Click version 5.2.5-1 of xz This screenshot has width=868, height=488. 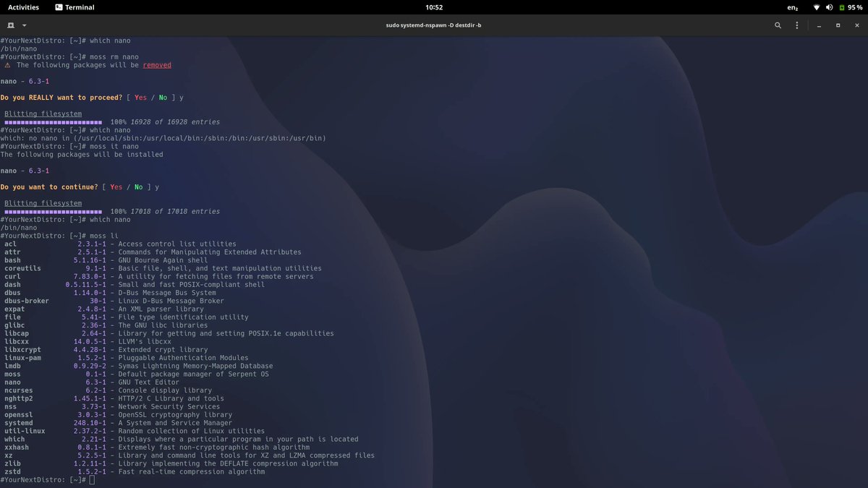click(92, 455)
